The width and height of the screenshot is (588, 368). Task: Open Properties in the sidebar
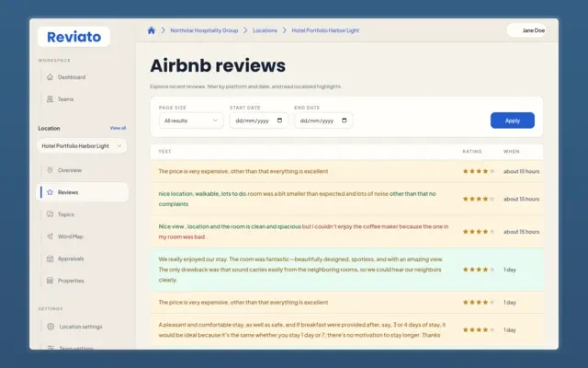coord(71,281)
